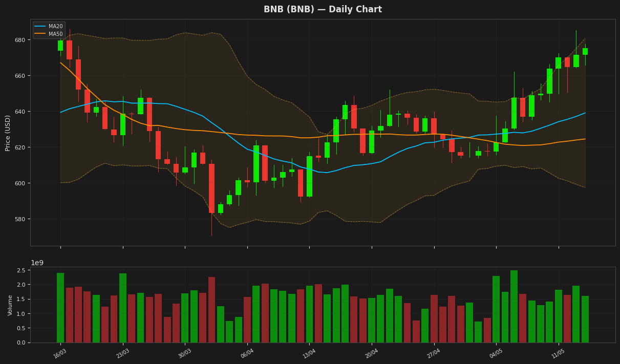This screenshot has width=620, height=364.
Task: Click the MA20 legend entry
Action: pos(48,27)
